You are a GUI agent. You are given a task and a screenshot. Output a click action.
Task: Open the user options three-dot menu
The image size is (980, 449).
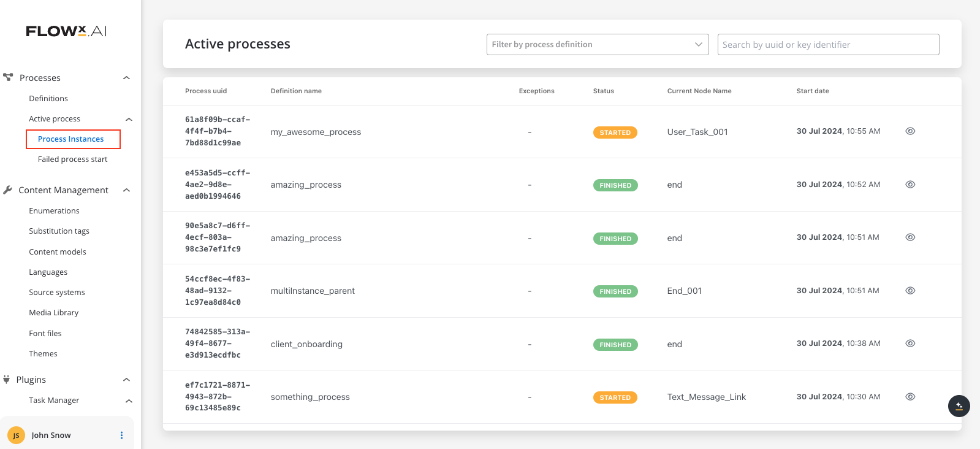[121, 436]
